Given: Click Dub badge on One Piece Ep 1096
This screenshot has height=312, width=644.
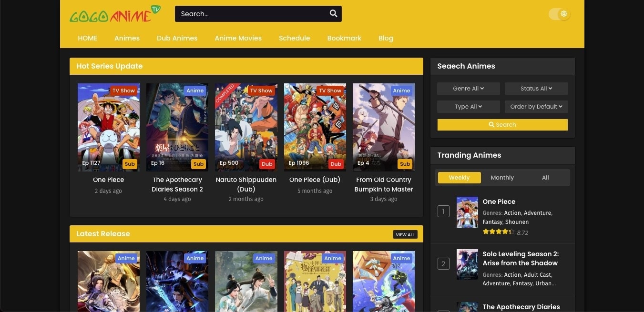Looking at the screenshot, I should pos(336,164).
